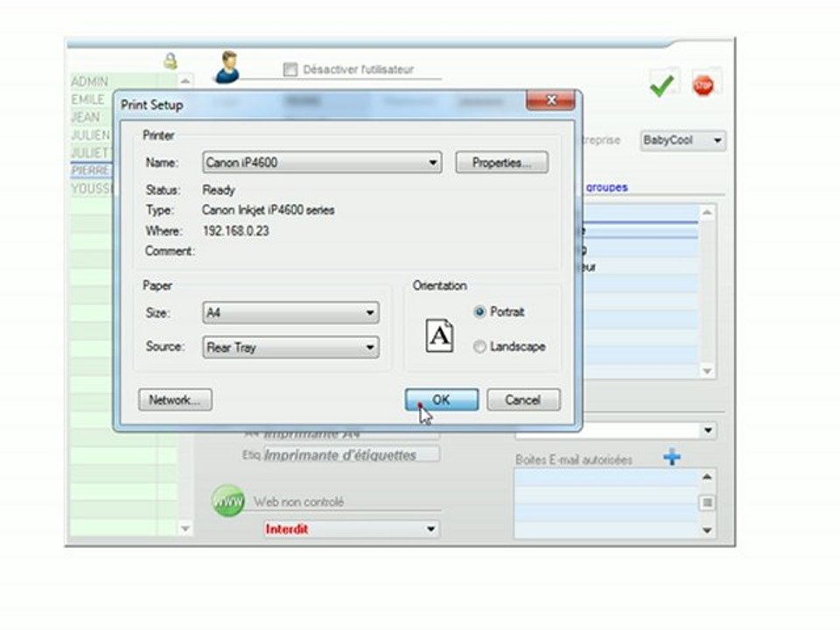Select PIERRE in user list
The width and height of the screenshot is (840, 630).
[90, 171]
